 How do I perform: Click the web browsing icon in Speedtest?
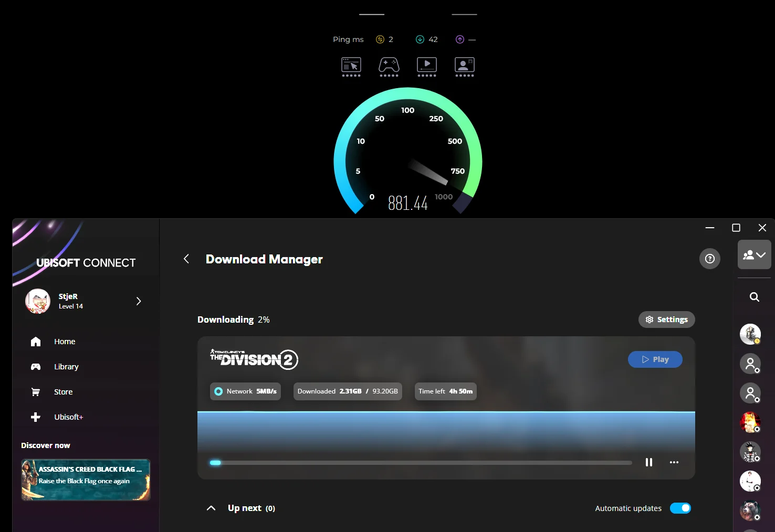point(351,67)
